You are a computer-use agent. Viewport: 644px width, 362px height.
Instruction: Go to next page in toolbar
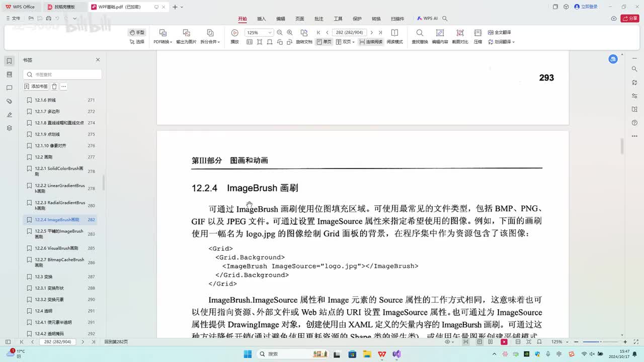(372, 33)
